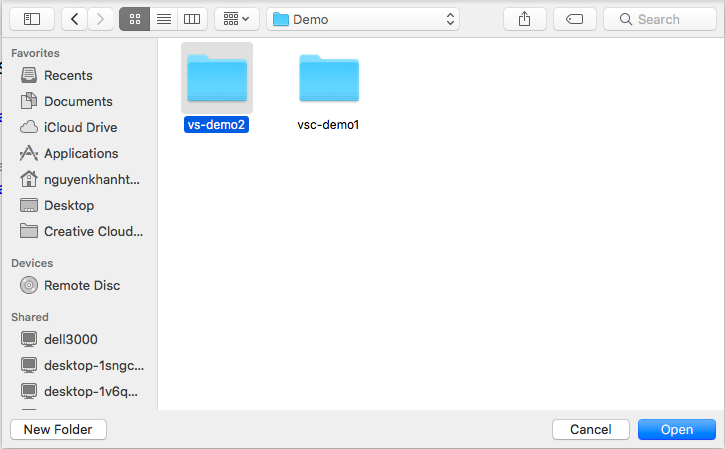Click the Edit Tags toolbar icon
The height and width of the screenshot is (449, 726).
coord(575,19)
